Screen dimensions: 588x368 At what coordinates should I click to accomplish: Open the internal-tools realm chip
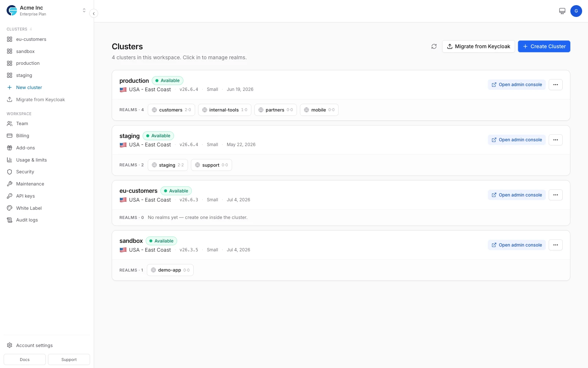[225, 110]
